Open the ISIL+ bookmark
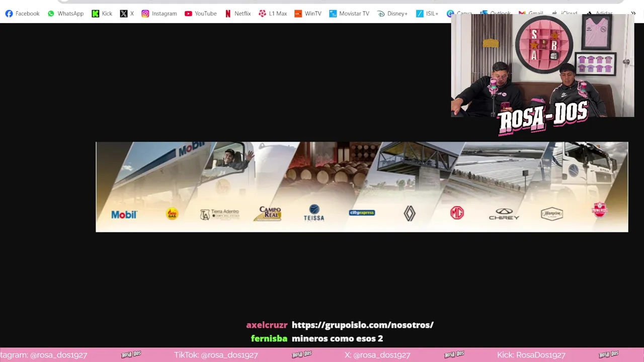Screen dimensions: 644x362 (427, 14)
